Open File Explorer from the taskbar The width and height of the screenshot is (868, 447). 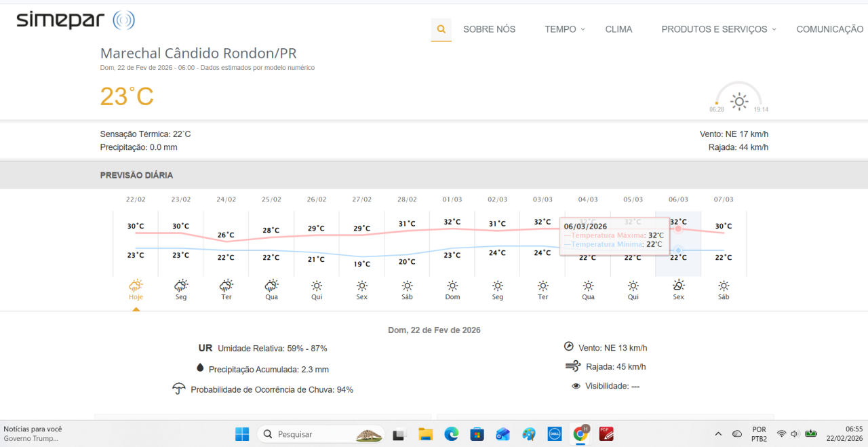click(x=425, y=434)
